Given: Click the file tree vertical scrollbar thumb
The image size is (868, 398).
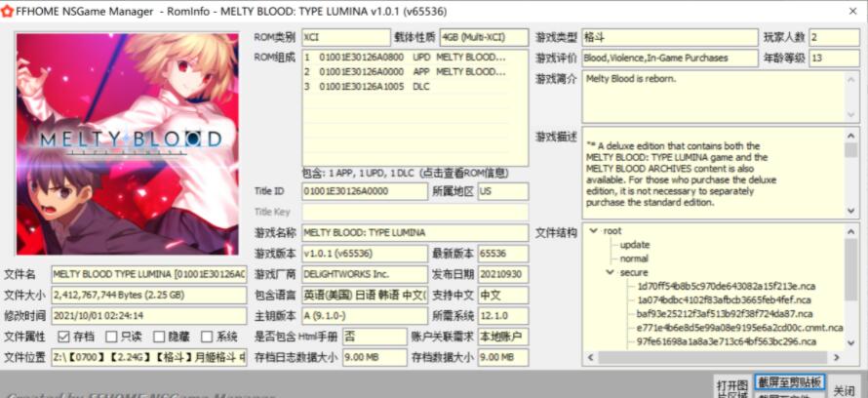Looking at the screenshot, I should coord(851,270).
